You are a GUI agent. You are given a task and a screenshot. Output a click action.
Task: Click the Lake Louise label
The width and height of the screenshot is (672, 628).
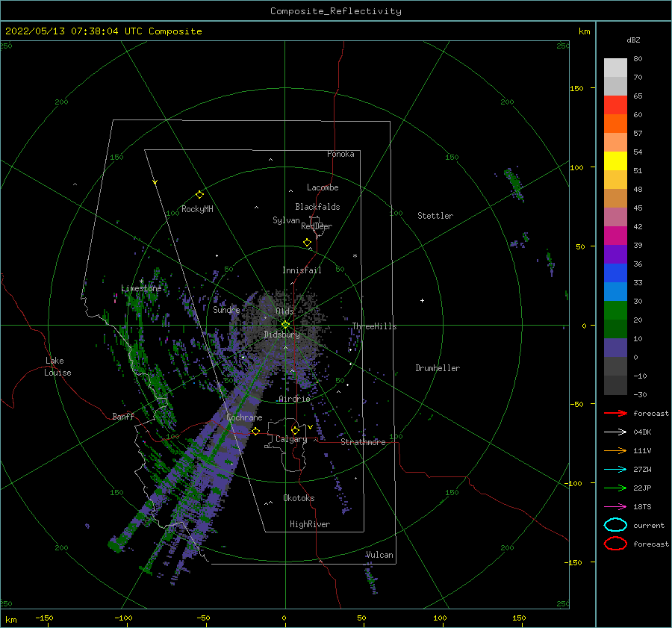tap(57, 367)
